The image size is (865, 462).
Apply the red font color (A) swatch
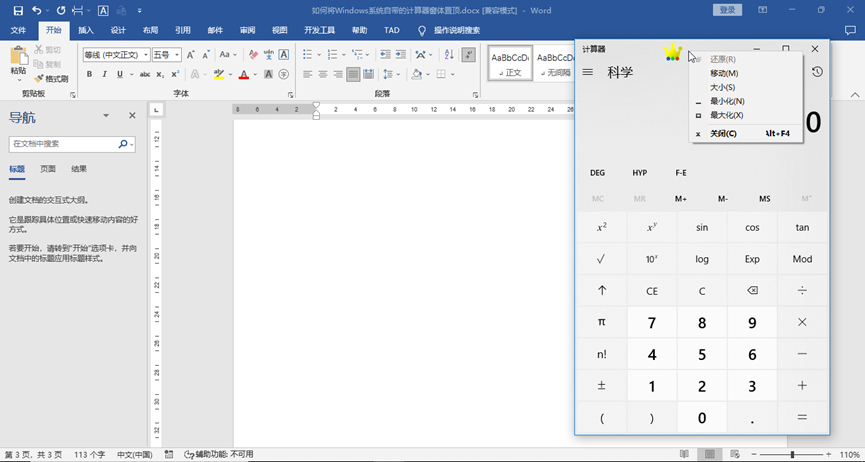point(244,74)
